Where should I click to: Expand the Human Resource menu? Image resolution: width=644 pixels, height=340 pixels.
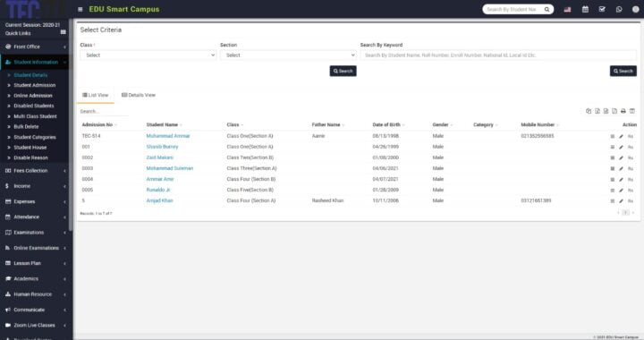35,294
